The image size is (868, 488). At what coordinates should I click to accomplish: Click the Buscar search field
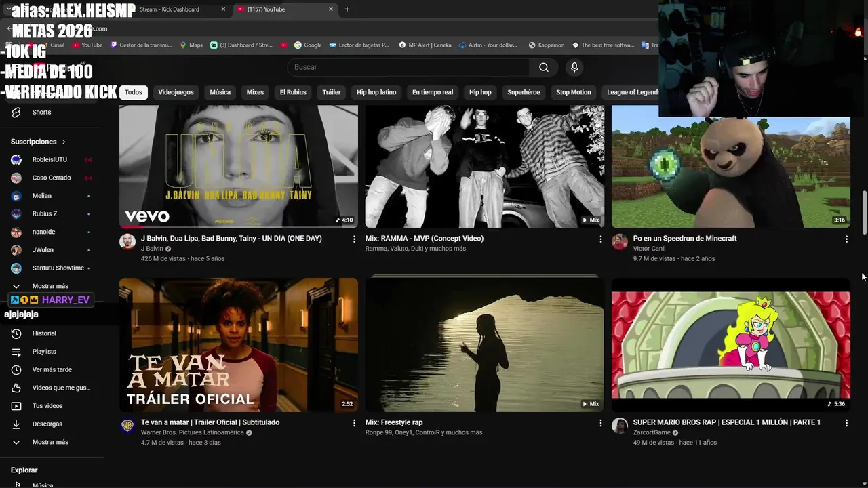(408, 67)
